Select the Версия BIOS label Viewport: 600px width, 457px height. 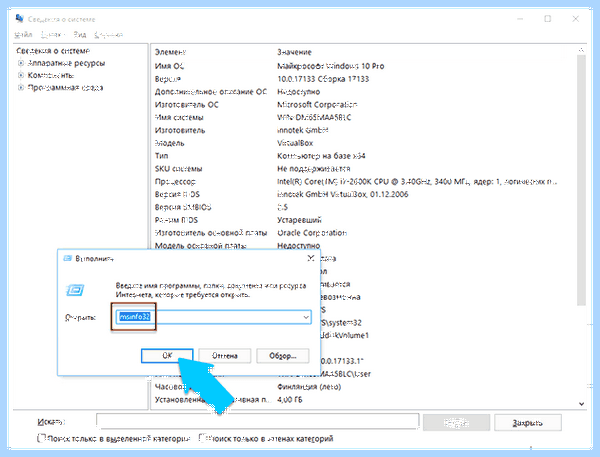pyautogui.click(x=177, y=194)
